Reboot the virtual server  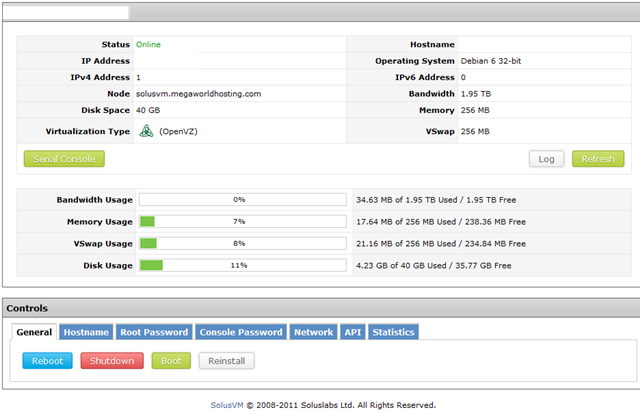[47, 361]
